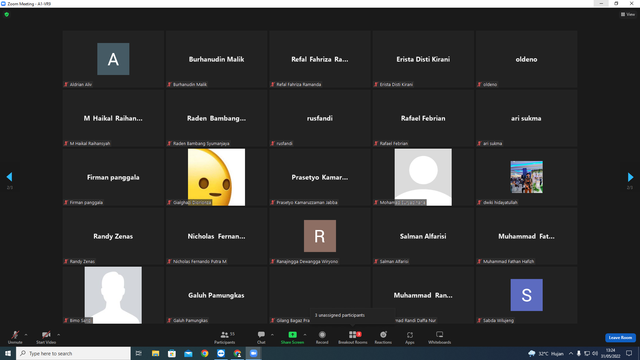Unmute the microphone in the toolbar
The image size is (640, 360).
[x=15, y=337]
